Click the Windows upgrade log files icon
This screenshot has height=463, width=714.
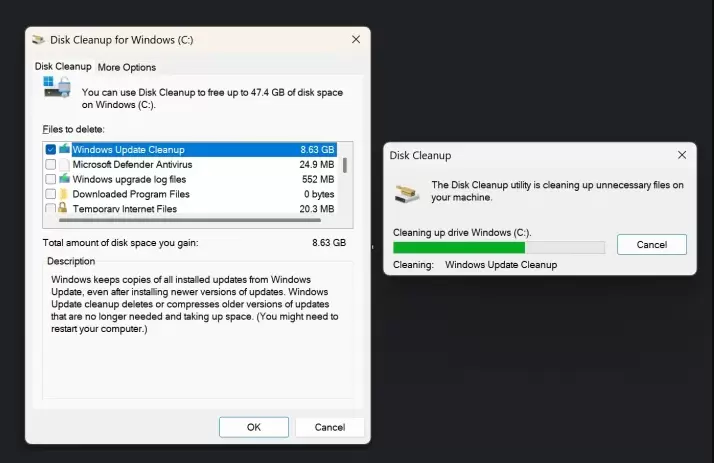coord(64,179)
